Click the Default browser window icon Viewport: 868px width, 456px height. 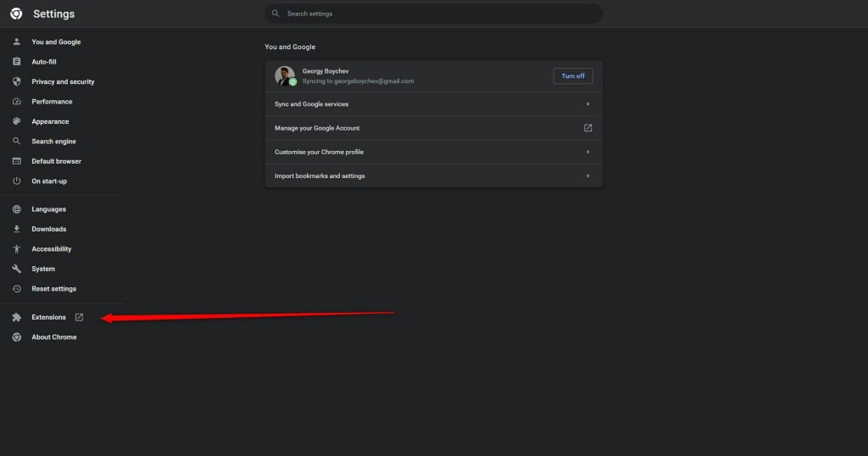point(17,161)
